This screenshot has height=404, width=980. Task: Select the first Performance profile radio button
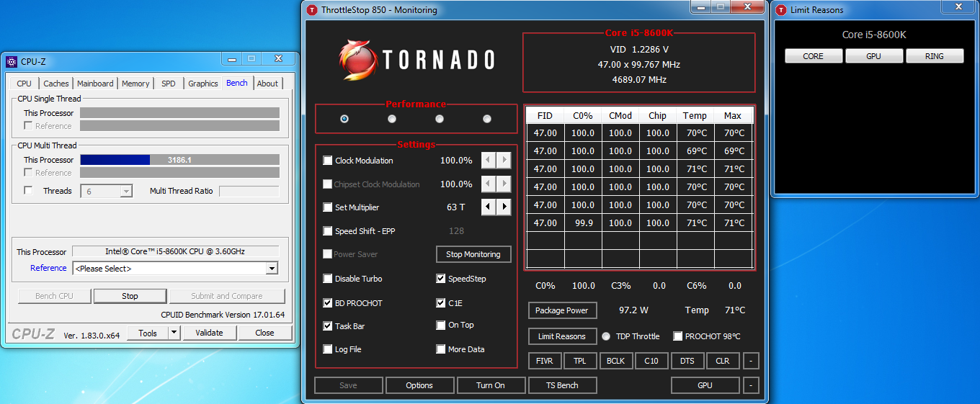pos(344,119)
